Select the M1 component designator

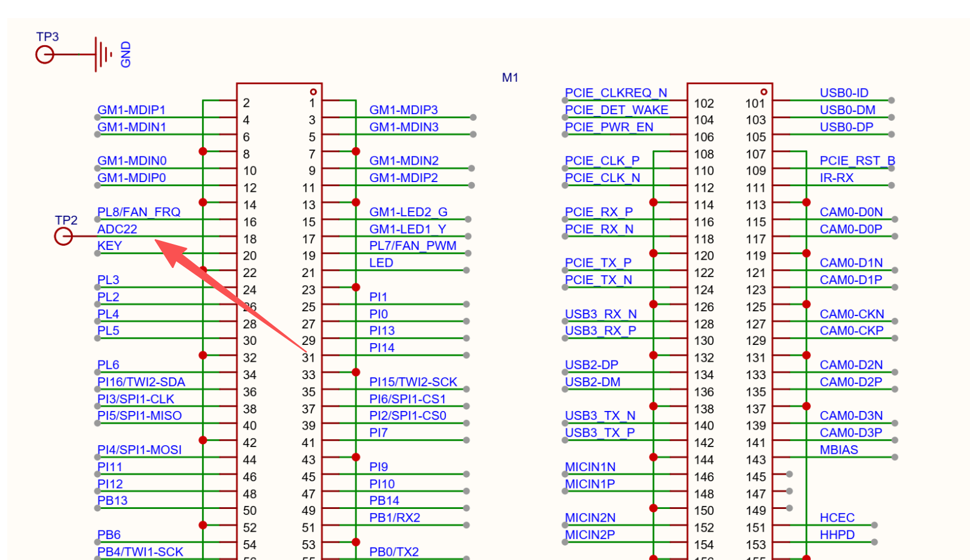[x=510, y=78]
